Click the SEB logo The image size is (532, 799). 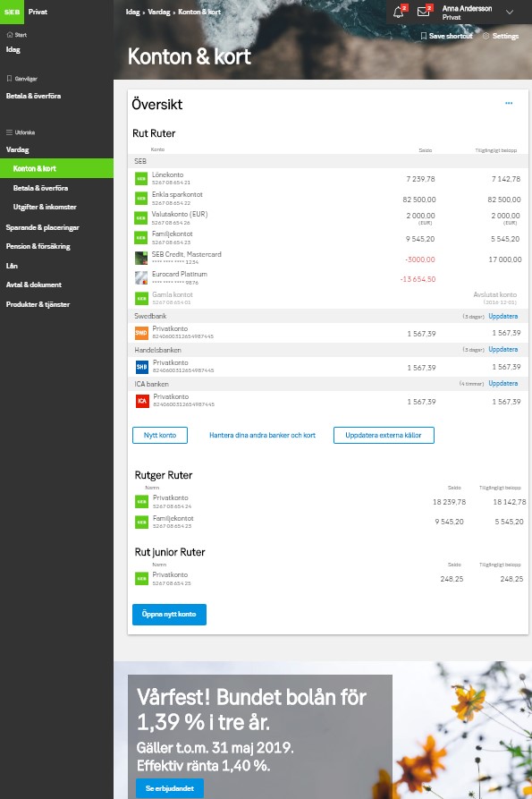tap(12, 12)
